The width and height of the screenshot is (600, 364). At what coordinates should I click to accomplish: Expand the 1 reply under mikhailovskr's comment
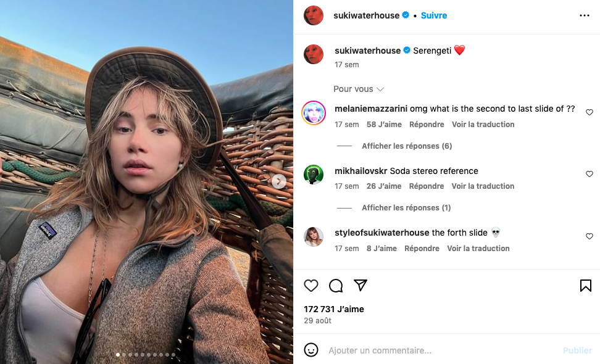pyautogui.click(x=406, y=208)
